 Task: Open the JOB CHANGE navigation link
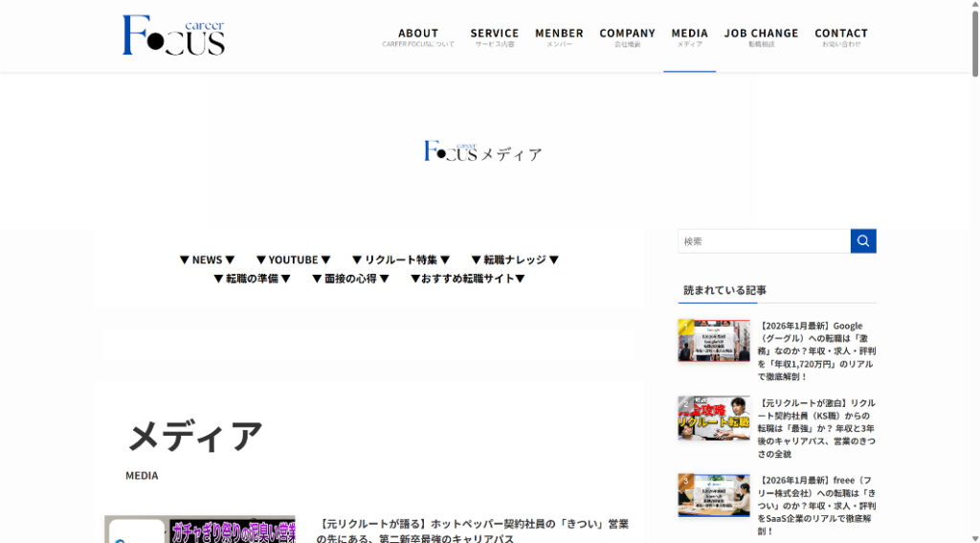point(761,36)
